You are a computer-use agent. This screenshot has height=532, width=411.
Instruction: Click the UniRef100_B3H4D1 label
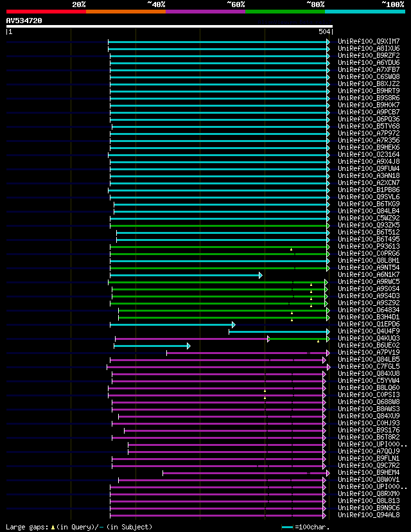pos(369,317)
